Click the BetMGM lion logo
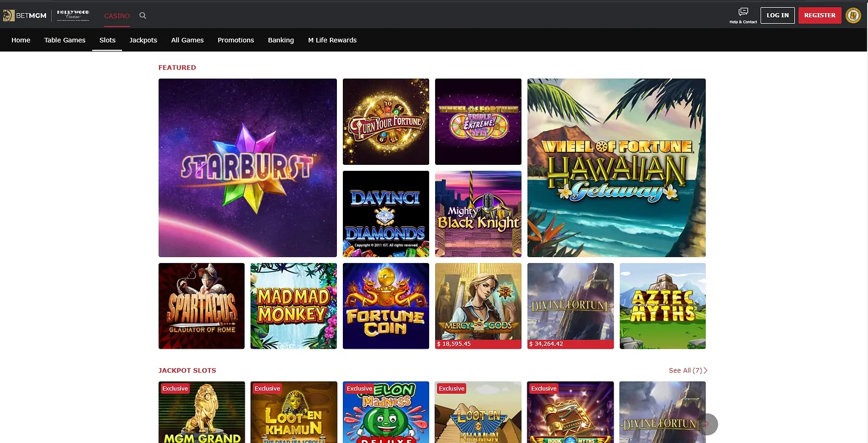The width and height of the screenshot is (868, 443). tap(24, 16)
